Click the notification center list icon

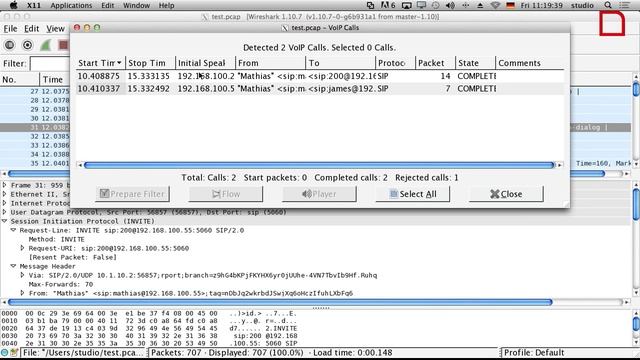624,5
